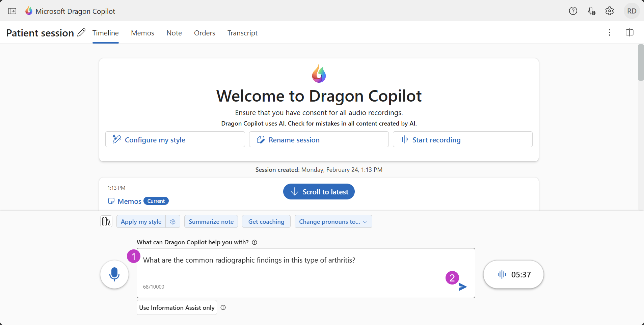The width and height of the screenshot is (644, 325).
Task: Click the Scroll to latest button
Action: [319, 192]
